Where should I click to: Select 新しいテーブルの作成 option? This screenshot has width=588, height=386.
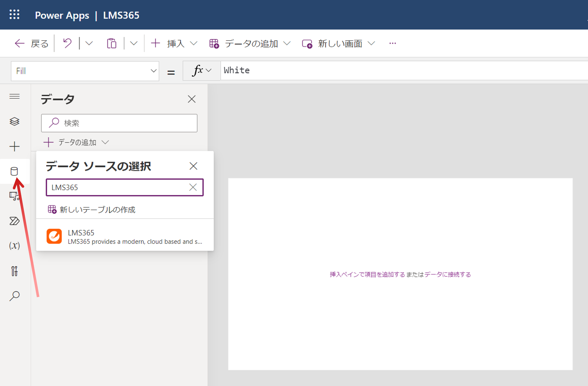coord(92,210)
